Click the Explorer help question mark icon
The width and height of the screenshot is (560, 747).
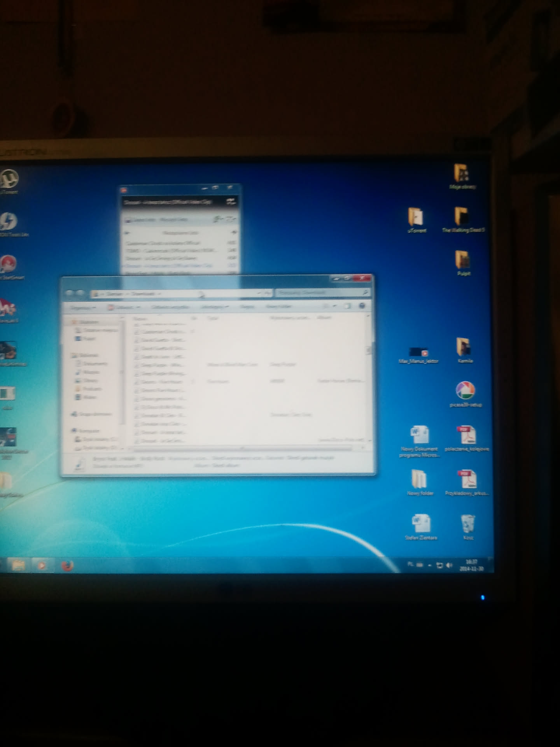362,306
